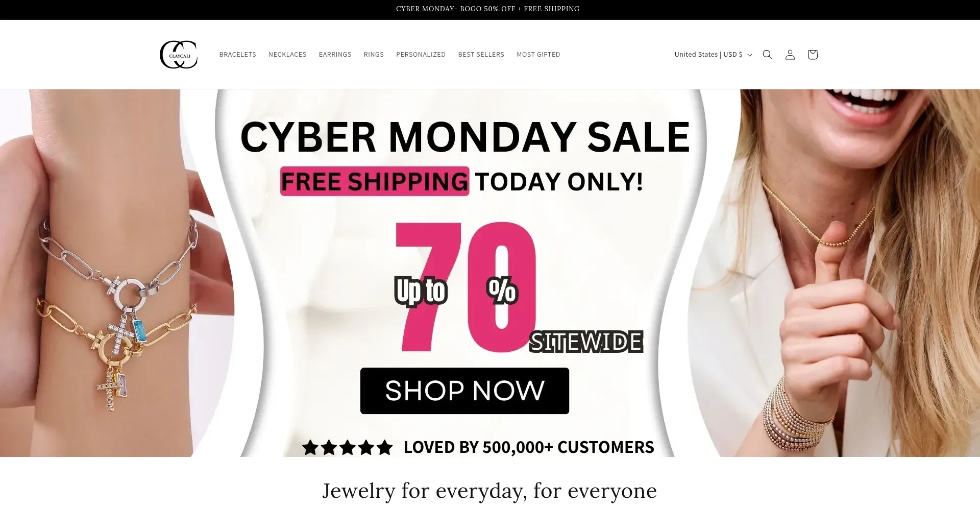Navigate to Personalized jewelry
The image size is (980, 507).
(421, 55)
